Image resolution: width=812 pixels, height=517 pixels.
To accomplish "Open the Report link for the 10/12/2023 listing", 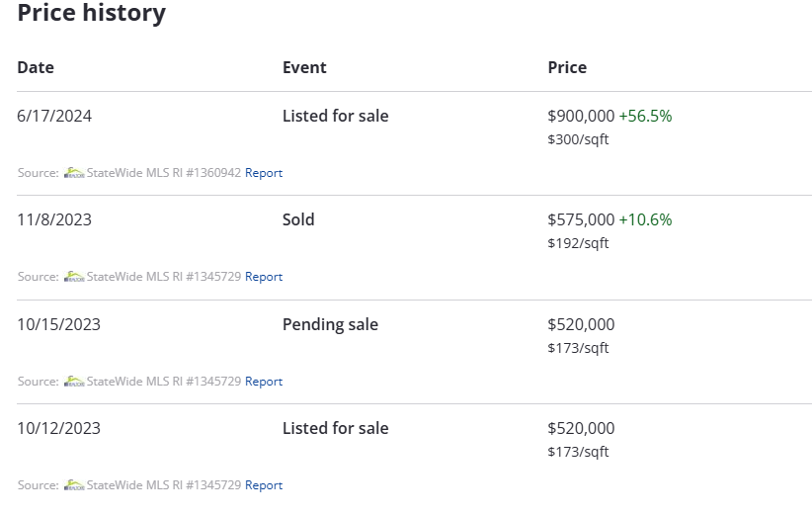I will click(264, 485).
